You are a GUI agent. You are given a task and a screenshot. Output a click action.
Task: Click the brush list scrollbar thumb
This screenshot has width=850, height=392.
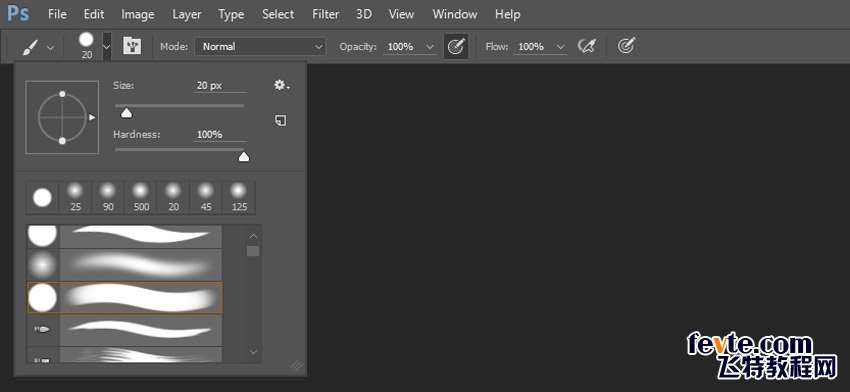click(x=253, y=251)
